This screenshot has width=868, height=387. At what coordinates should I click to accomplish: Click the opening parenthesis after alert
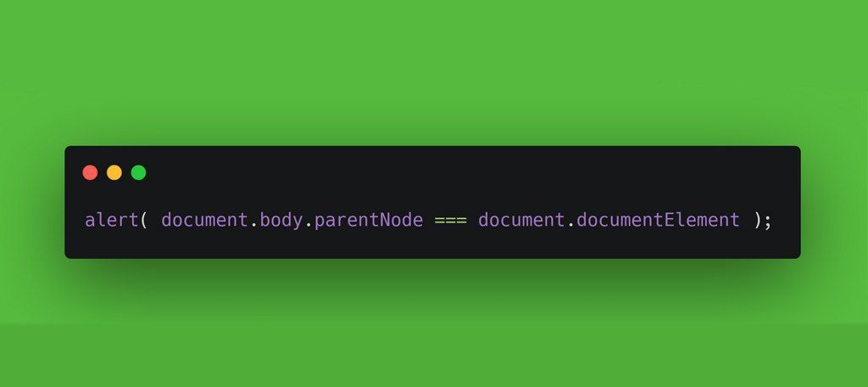144,220
